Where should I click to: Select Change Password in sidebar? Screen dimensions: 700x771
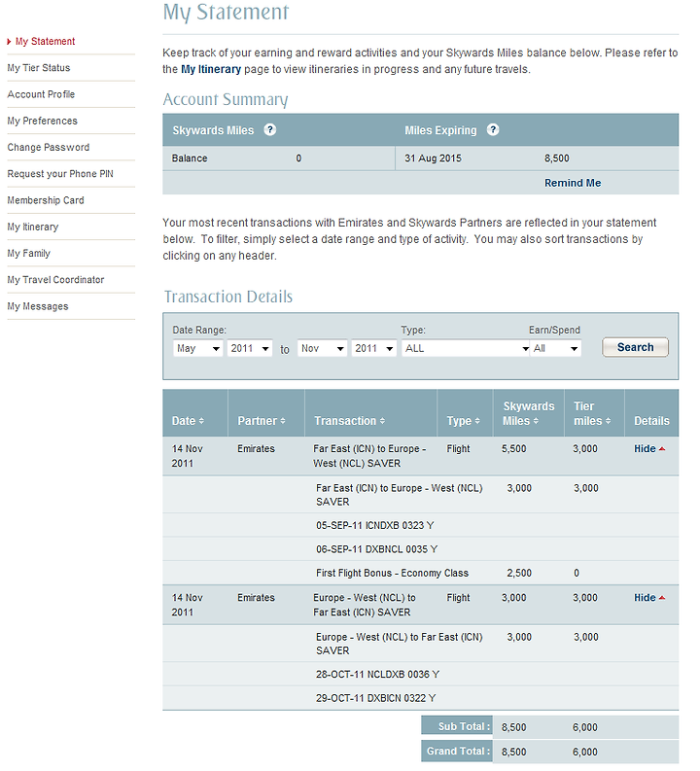click(49, 148)
